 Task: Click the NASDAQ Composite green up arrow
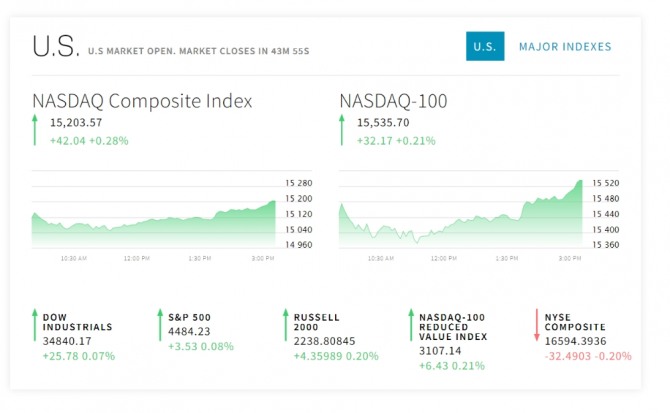pos(35,131)
